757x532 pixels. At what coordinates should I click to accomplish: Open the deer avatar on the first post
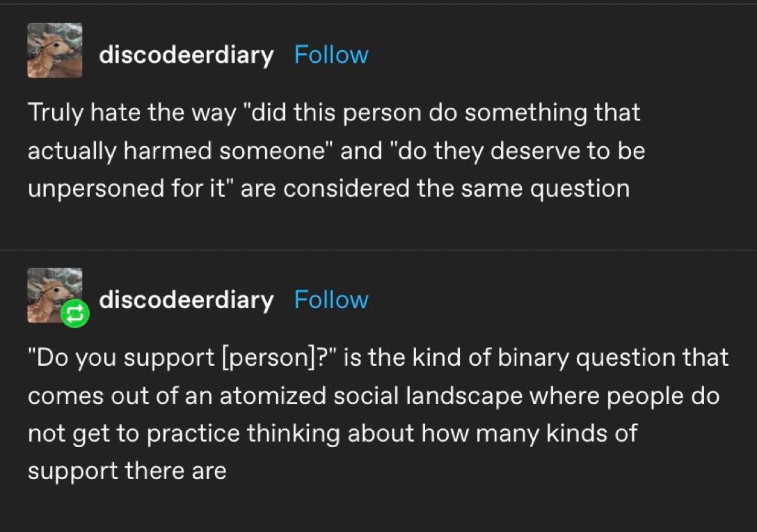(x=54, y=50)
